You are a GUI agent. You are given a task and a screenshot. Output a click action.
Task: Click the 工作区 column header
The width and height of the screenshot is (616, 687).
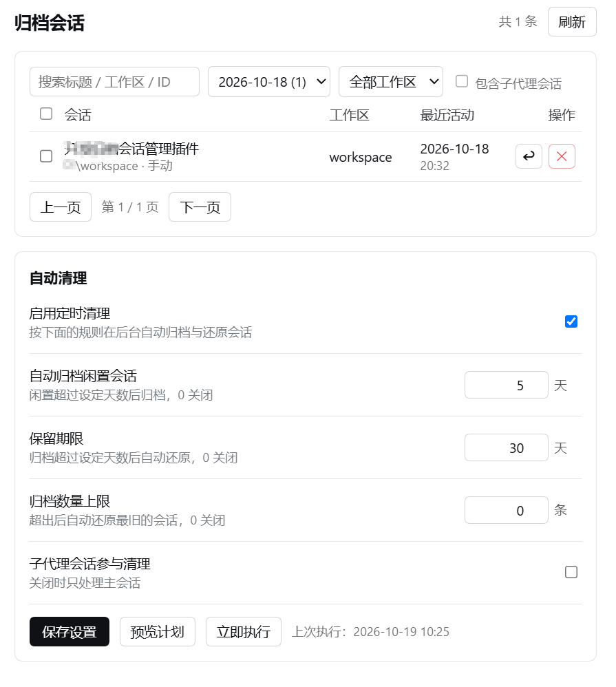(x=349, y=115)
